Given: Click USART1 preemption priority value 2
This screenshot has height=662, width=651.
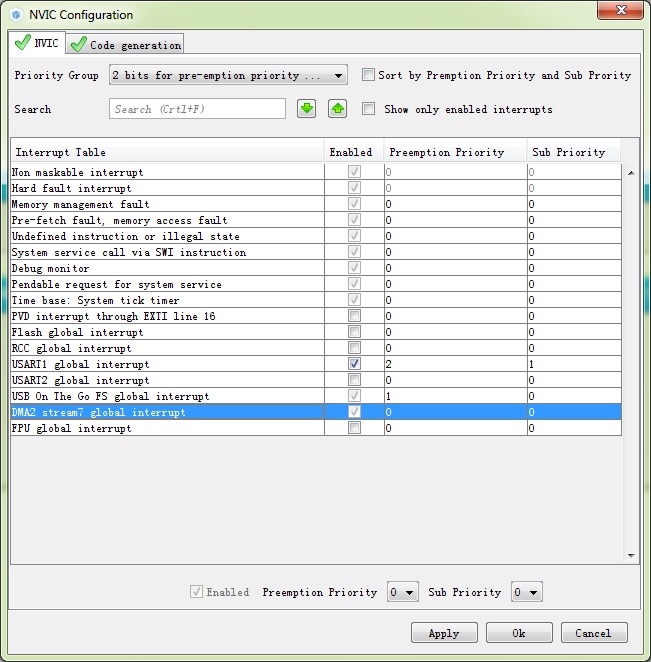Looking at the screenshot, I should pyautogui.click(x=456, y=364).
